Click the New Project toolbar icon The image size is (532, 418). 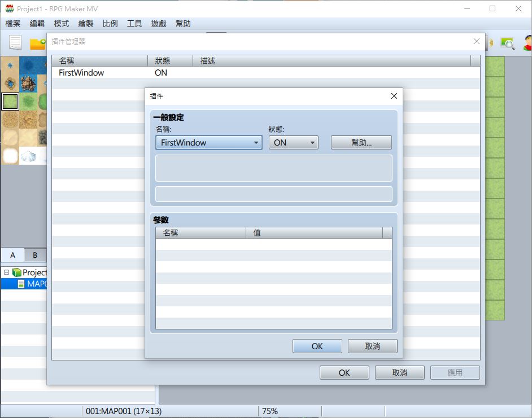[x=15, y=43]
